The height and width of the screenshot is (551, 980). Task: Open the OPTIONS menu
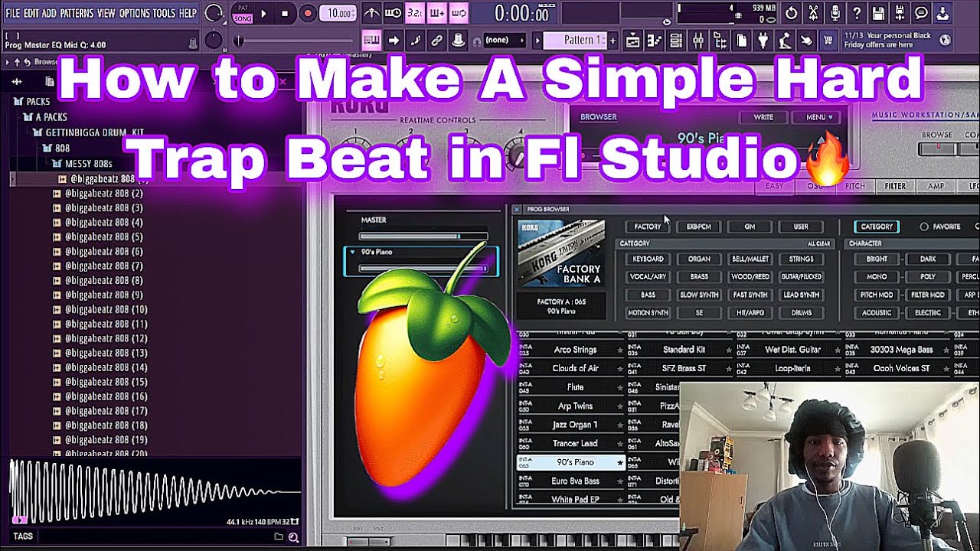(135, 13)
